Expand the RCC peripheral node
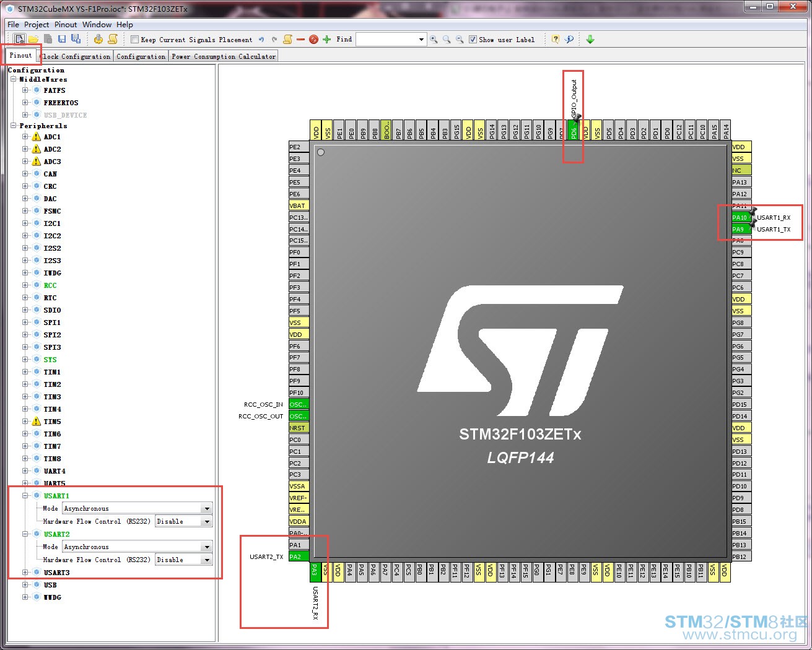Screen dimensions: 812x650 pyautogui.click(x=25, y=285)
